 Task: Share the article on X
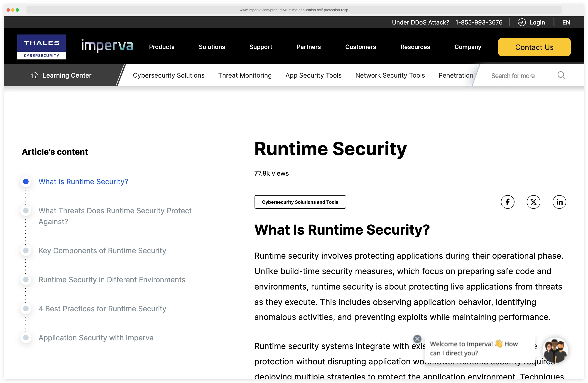[534, 202]
